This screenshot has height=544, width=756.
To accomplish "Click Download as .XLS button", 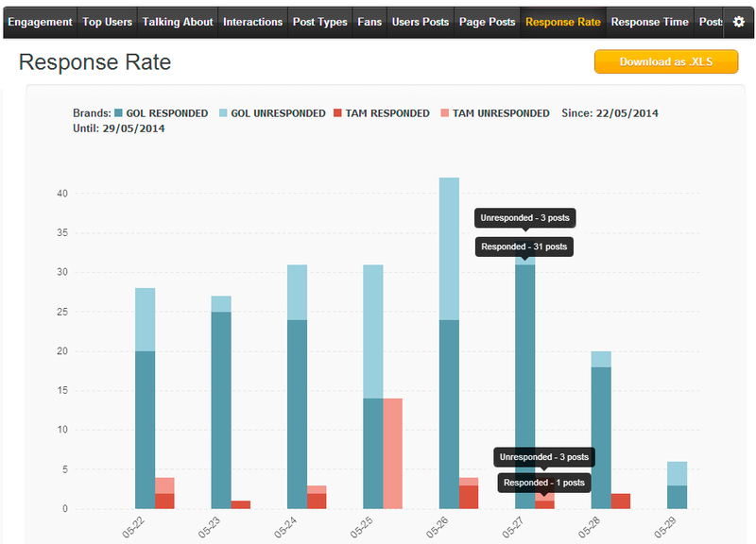I will click(x=665, y=61).
